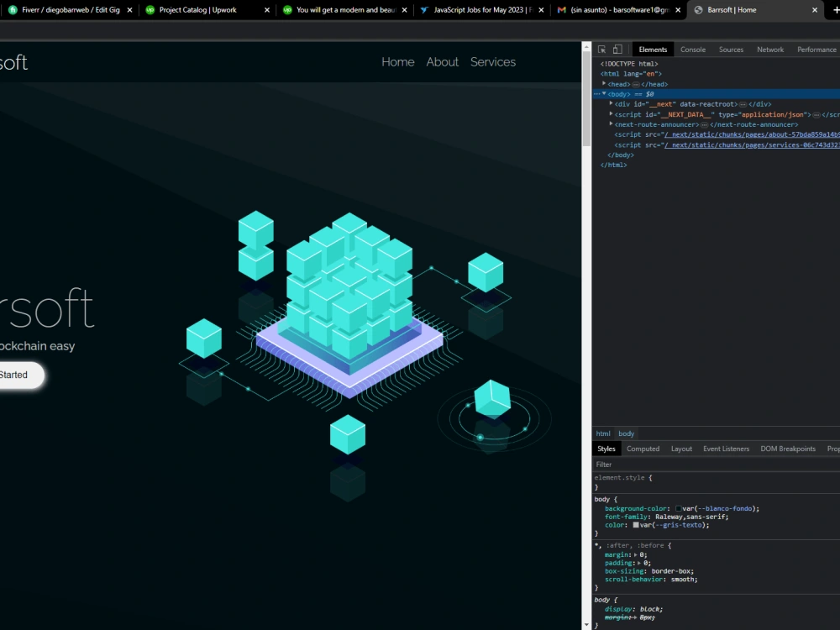Click ellipsis inside the __next div

[743, 104]
